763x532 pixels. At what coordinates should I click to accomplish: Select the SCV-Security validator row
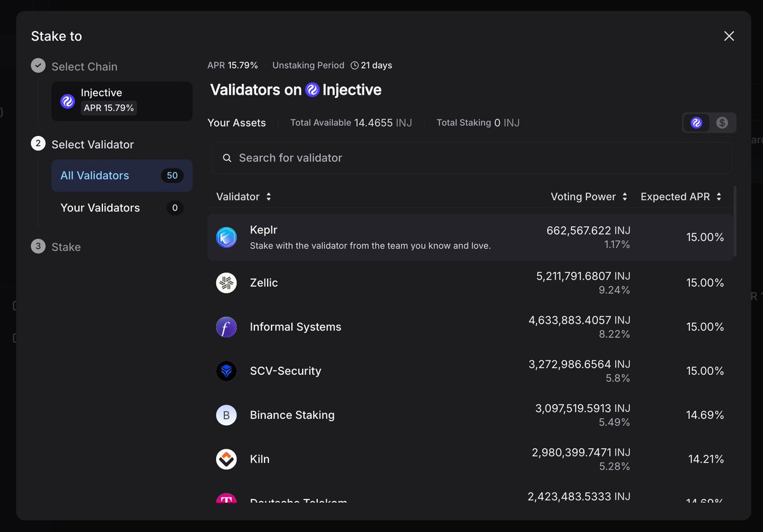coord(470,371)
